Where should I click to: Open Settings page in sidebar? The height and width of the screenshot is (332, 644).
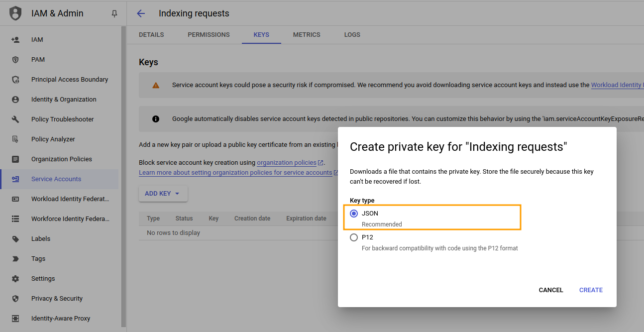click(59, 278)
